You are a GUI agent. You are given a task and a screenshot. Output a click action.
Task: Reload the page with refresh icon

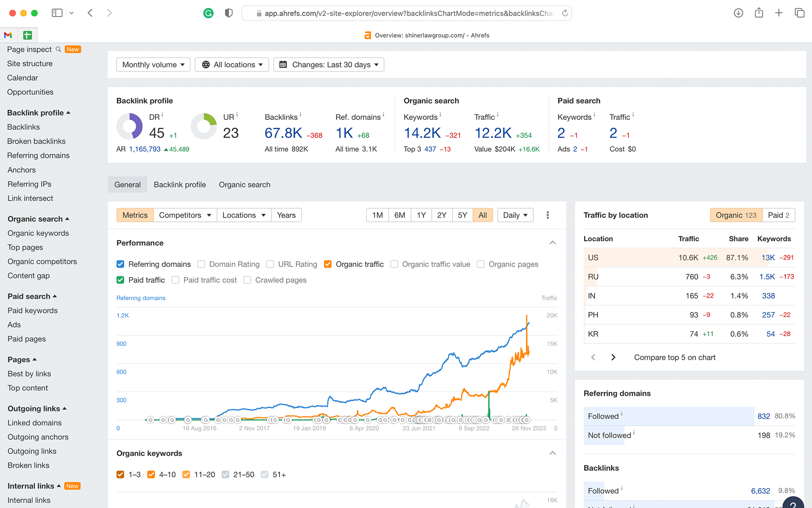pos(565,13)
